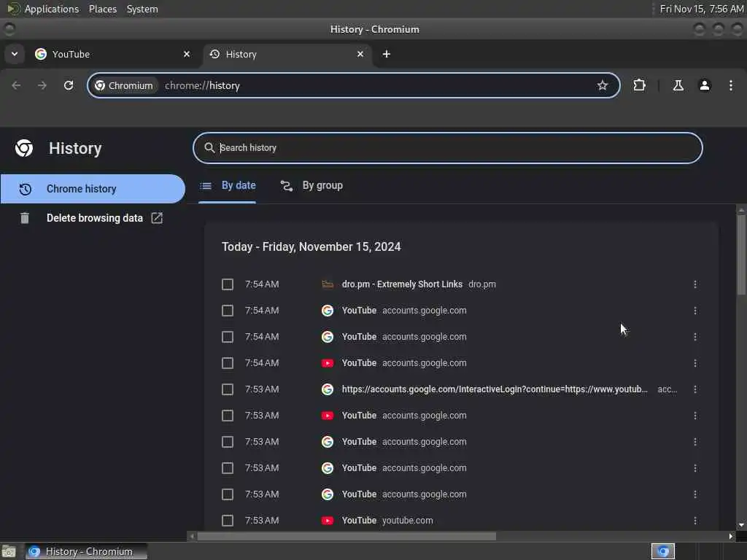Click the horizontal scrollbar thumb at the bottom

[x=347, y=536]
